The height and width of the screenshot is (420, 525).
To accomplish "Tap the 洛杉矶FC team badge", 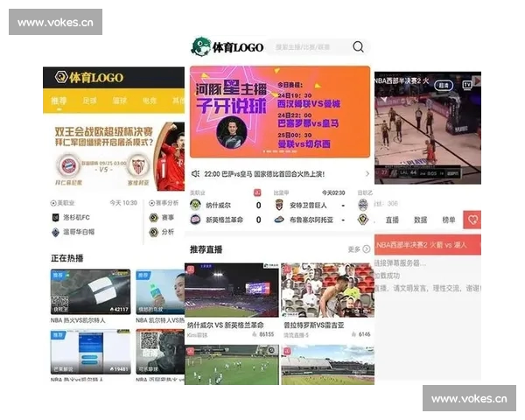I will click(x=56, y=217).
